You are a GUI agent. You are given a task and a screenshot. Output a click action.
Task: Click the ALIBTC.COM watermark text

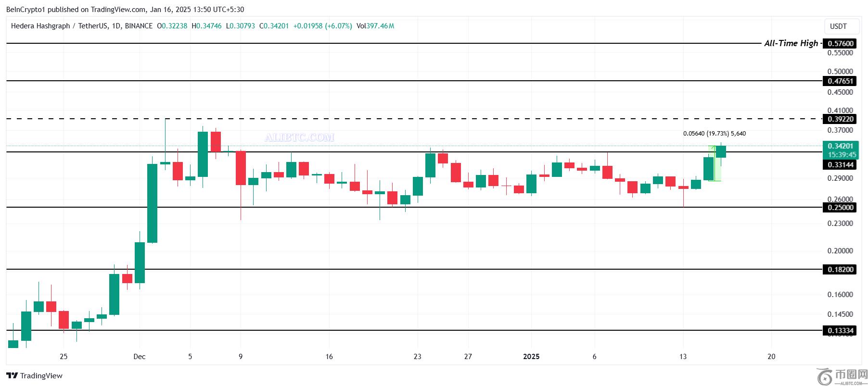click(299, 137)
